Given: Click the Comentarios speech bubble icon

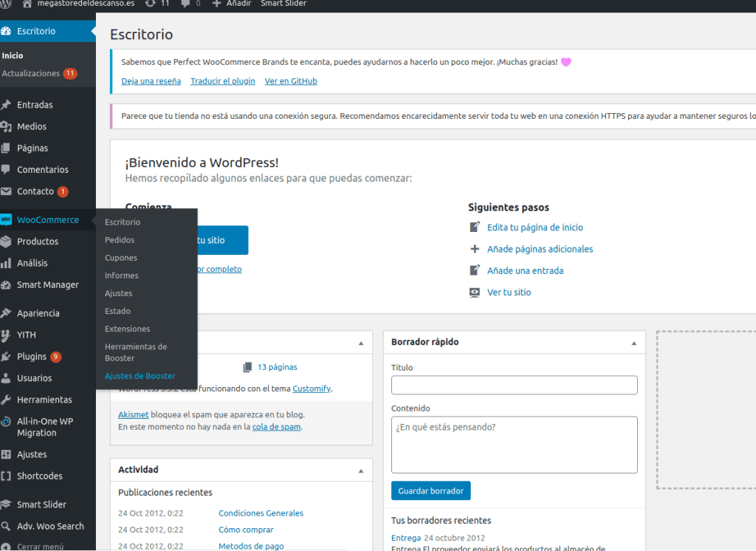Looking at the screenshot, I should point(6,169).
